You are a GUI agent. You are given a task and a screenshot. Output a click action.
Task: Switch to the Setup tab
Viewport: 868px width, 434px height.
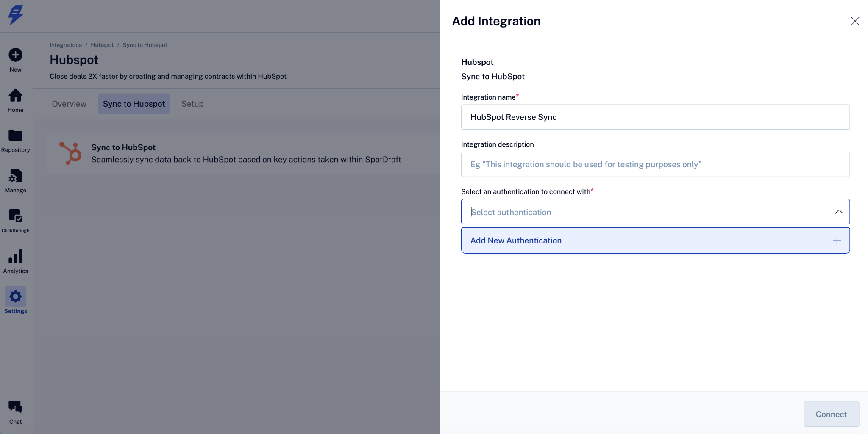(x=192, y=104)
